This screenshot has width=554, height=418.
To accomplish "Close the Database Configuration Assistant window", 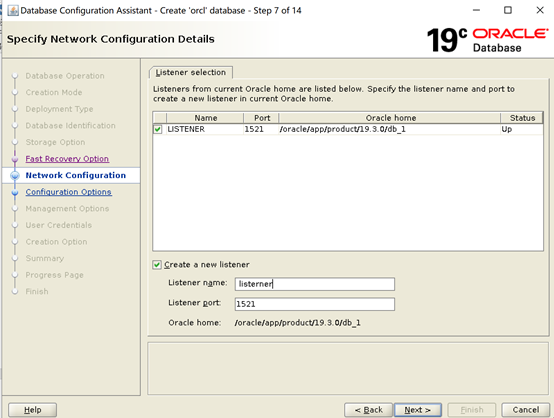I will pos(540,10).
